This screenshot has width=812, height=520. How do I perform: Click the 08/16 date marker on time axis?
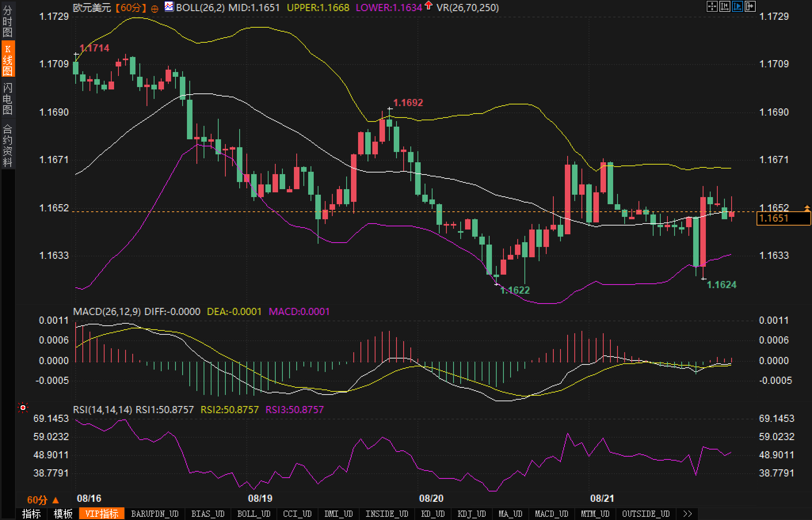(x=89, y=498)
